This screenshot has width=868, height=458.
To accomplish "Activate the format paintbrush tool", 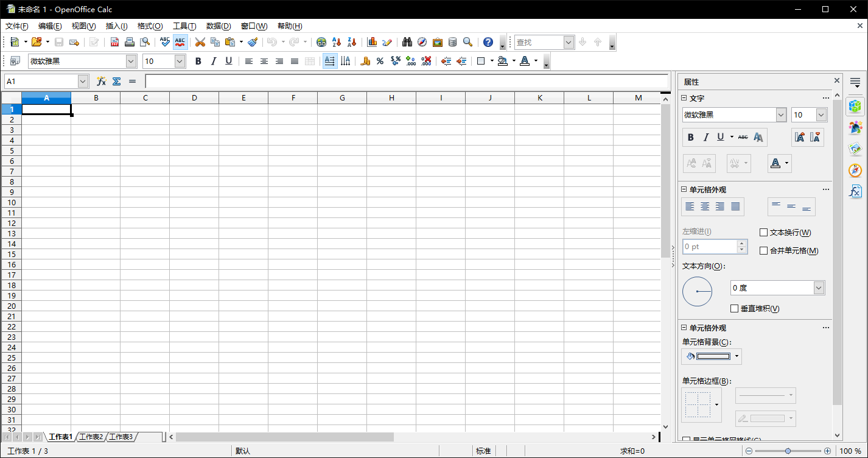I will pos(253,42).
